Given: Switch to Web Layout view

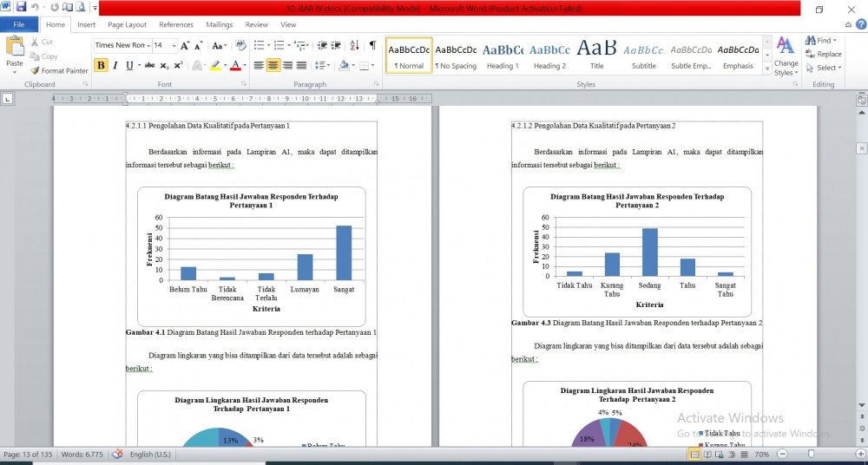Looking at the screenshot, I should point(719,455).
